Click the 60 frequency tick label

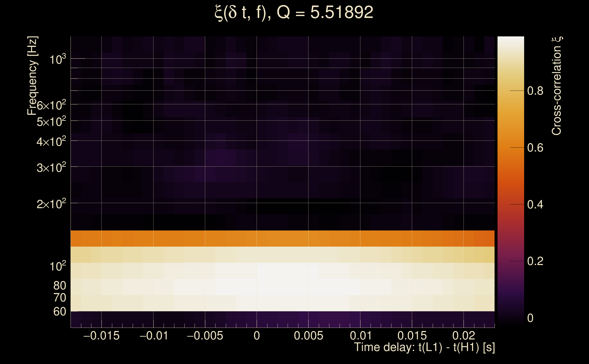click(x=59, y=312)
